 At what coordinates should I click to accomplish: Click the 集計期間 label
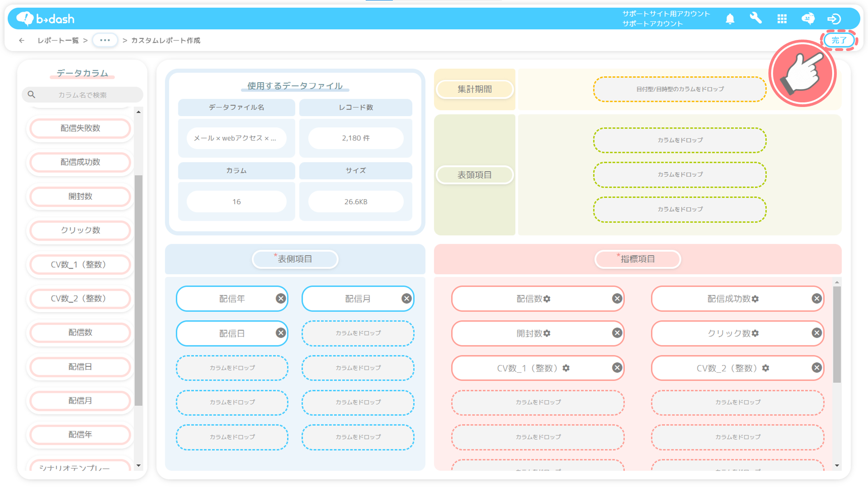[474, 89]
